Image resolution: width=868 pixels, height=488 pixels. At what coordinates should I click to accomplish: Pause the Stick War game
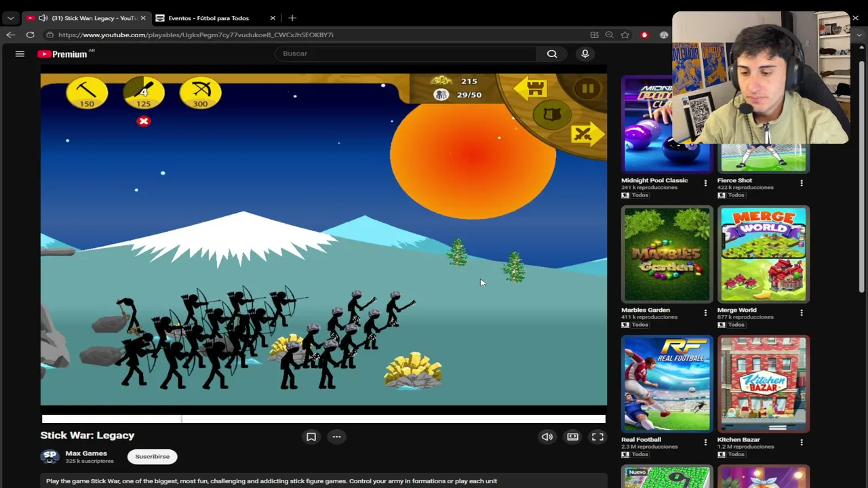coord(588,89)
